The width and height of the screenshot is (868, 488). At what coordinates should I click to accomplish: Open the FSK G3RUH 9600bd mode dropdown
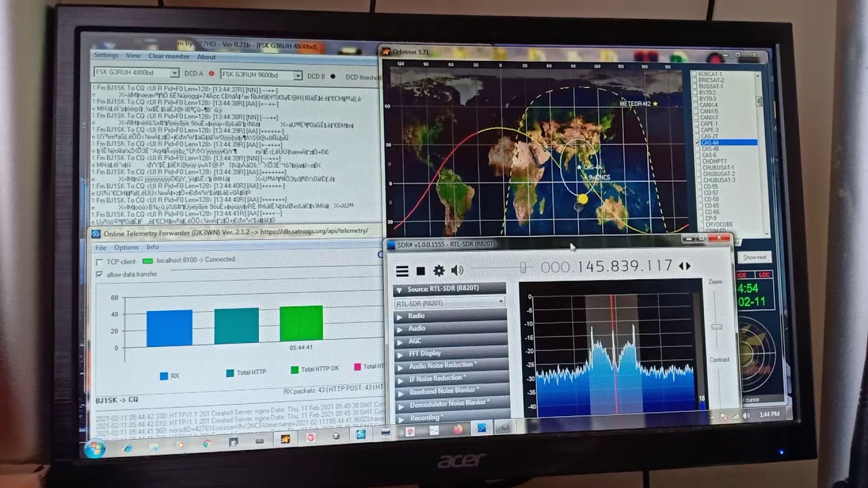(x=262, y=75)
